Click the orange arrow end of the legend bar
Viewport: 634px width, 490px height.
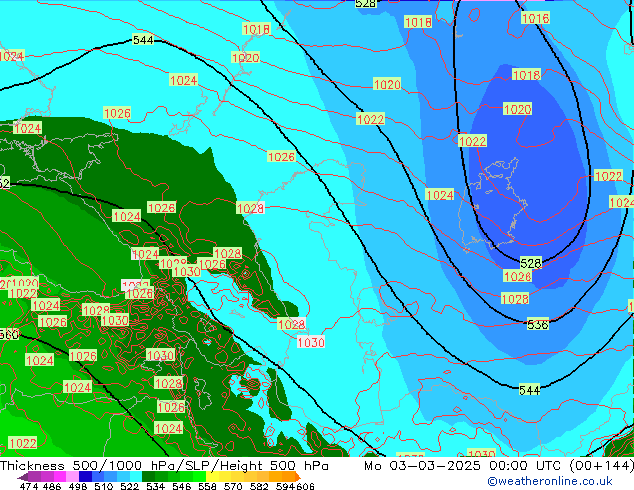point(298,477)
